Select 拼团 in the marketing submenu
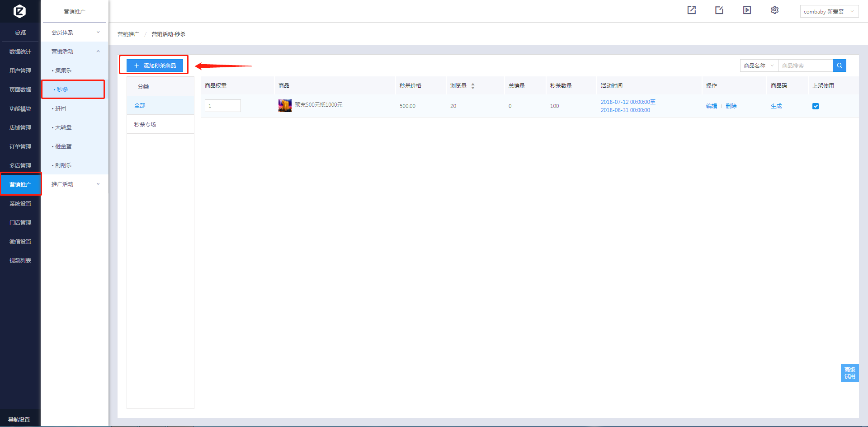 pyautogui.click(x=61, y=108)
